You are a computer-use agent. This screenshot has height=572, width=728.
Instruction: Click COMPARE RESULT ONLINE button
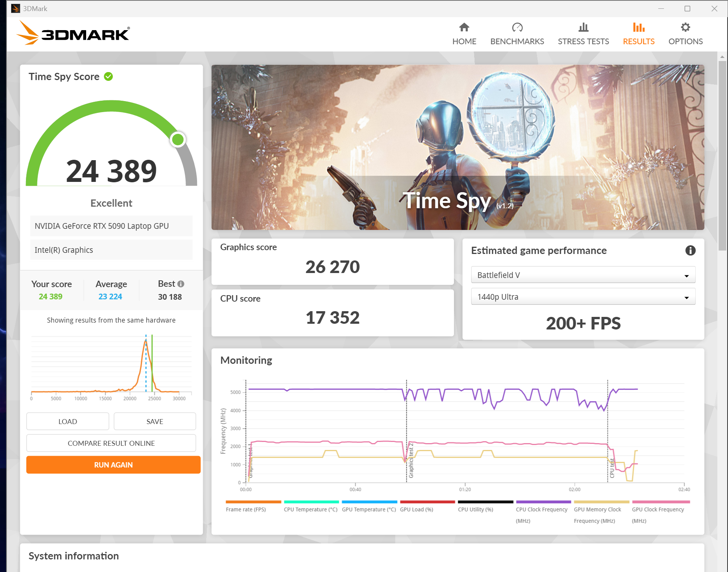tap(111, 443)
